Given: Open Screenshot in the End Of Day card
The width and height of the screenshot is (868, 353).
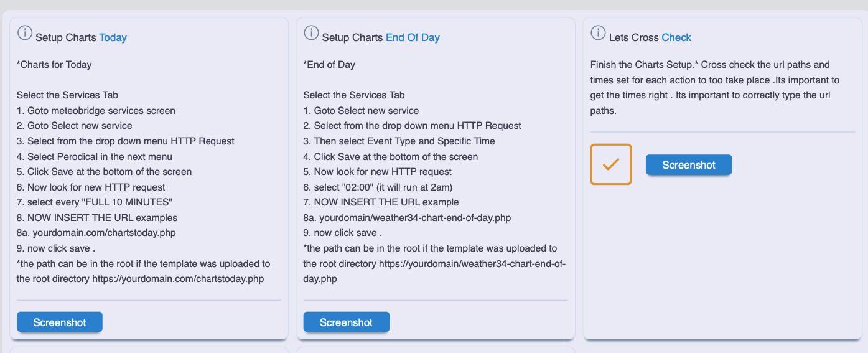Looking at the screenshot, I should [346, 322].
